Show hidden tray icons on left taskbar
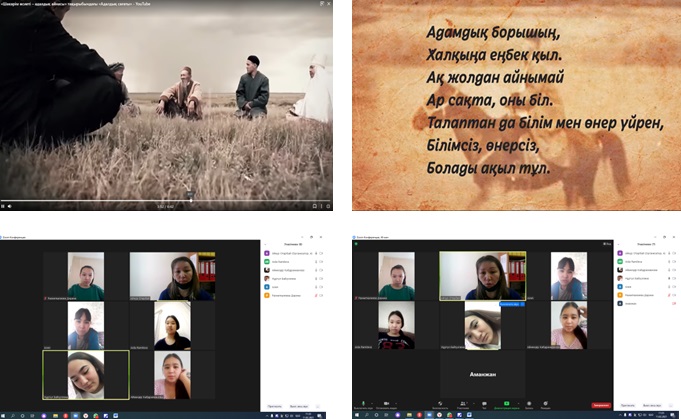The height and width of the screenshot is (419, 681). [x=267, y=416]
